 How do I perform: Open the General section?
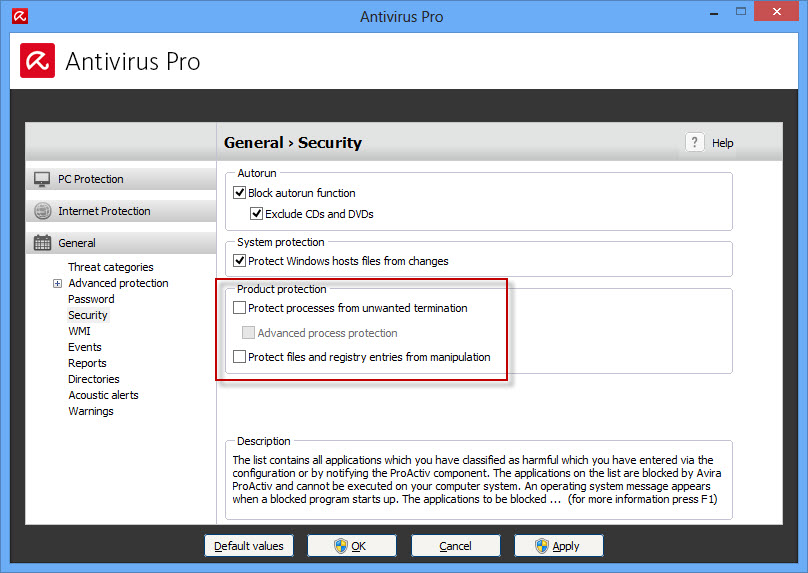(121, 243)
